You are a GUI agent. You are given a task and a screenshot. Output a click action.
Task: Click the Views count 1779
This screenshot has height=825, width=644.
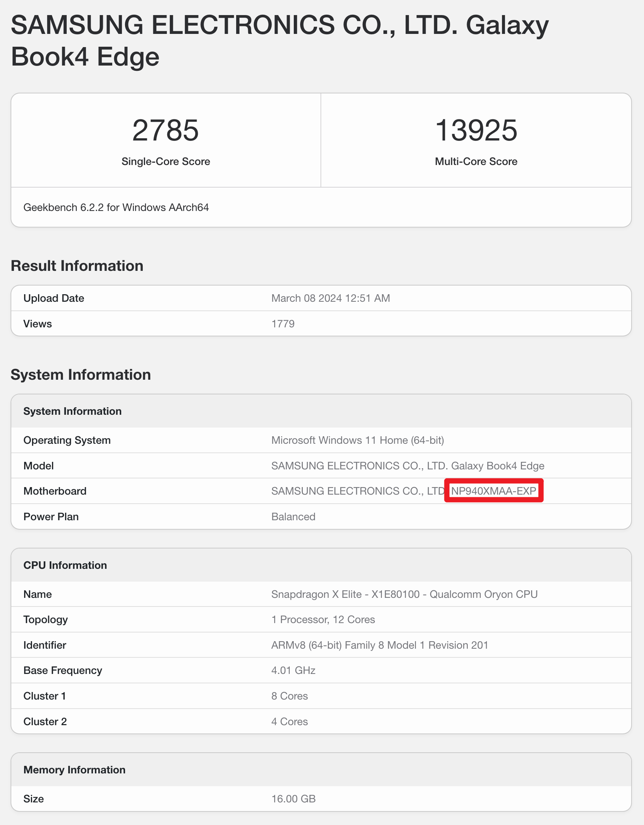[x=283, y=324]
